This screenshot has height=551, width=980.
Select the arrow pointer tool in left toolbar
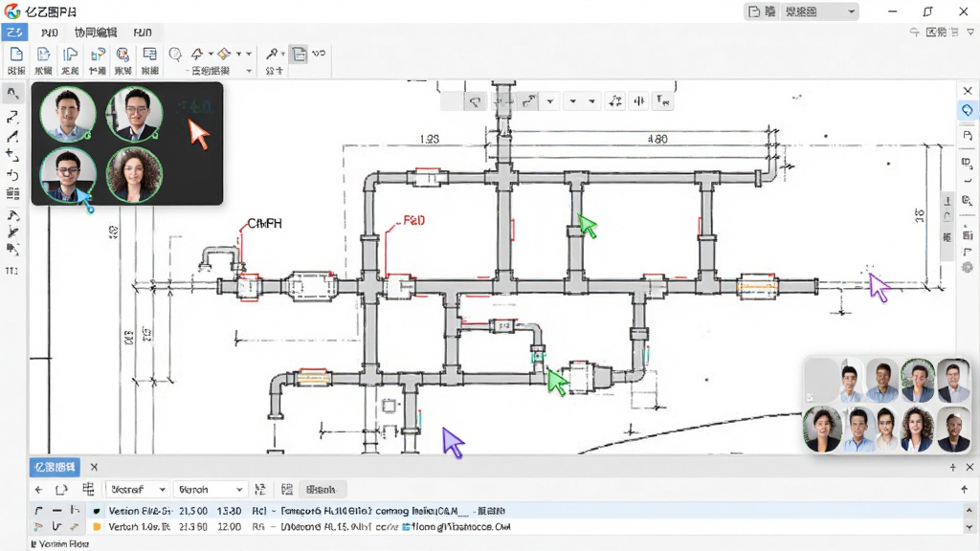(12, 94)
